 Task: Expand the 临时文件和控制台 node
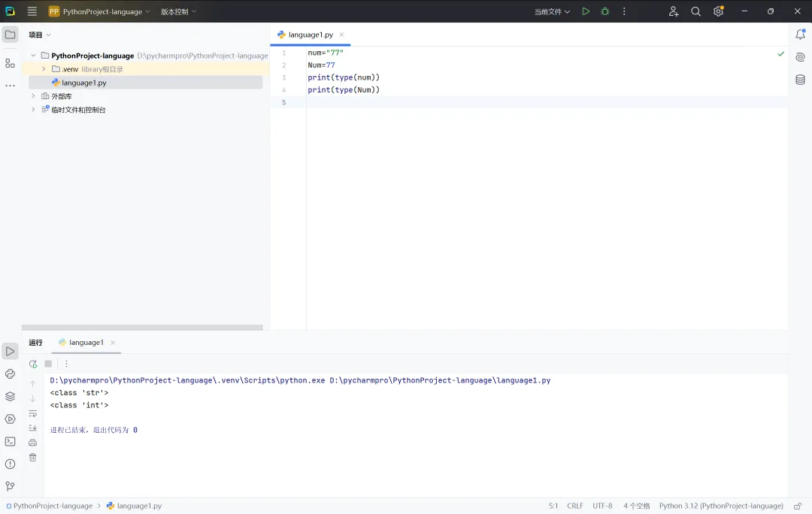(33, 109)
